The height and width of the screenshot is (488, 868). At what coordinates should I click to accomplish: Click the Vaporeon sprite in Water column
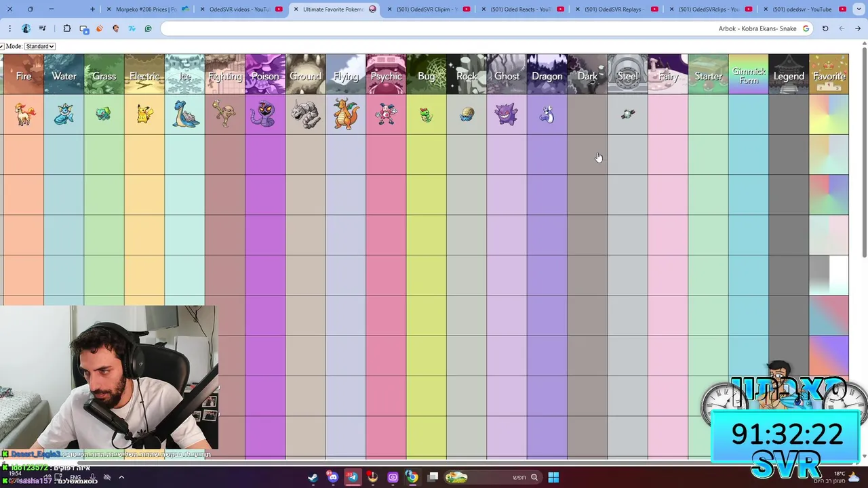coord(63,115)
